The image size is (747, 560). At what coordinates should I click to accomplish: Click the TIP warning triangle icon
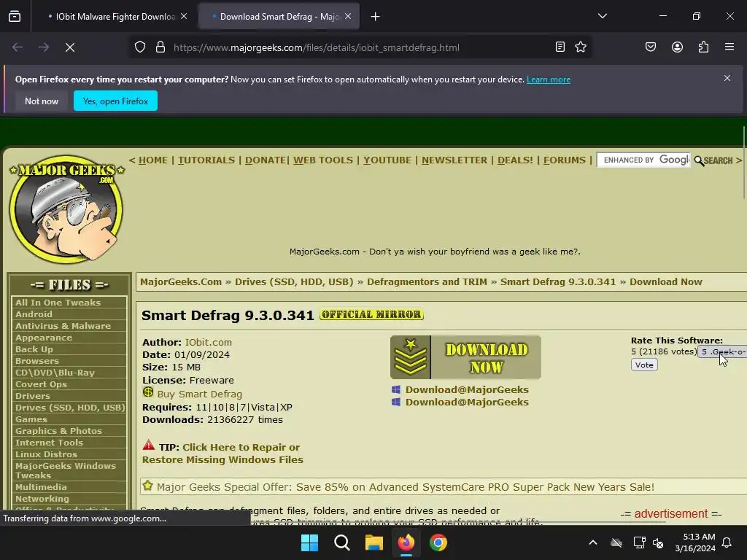tap(149, 446)
